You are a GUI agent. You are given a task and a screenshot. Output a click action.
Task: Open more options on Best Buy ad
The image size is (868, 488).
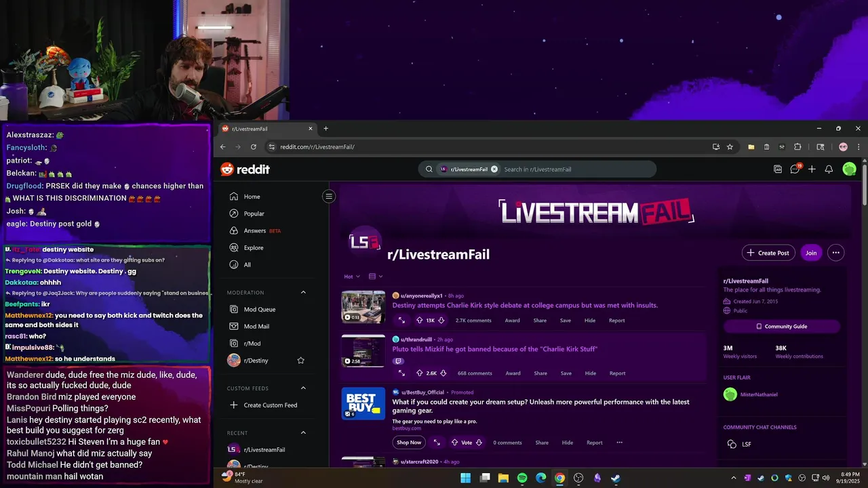tap(619, 443)
